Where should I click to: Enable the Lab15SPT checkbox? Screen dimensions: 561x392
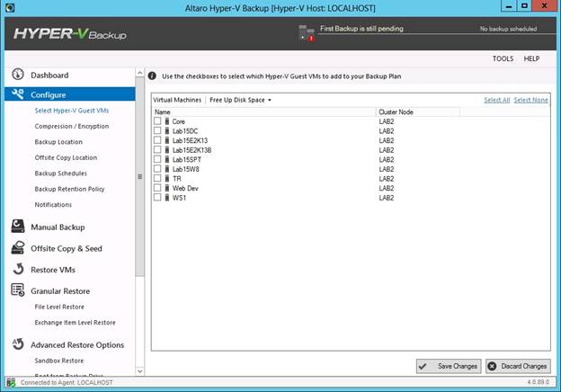coord(157,159)
